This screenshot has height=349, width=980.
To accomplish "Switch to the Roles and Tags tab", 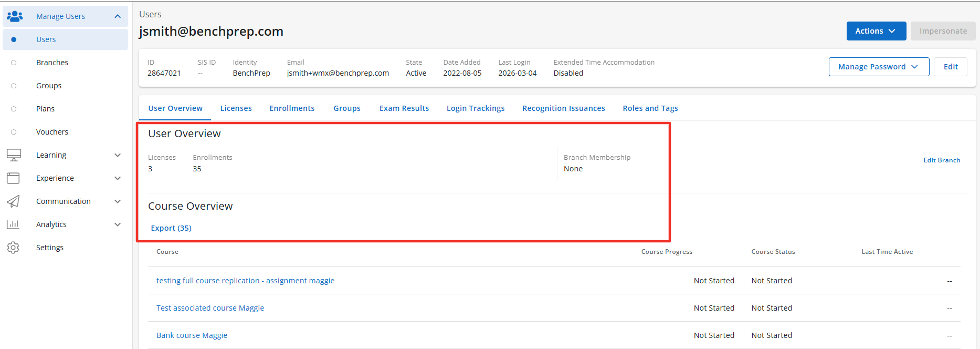I will [x=650, y=108].
